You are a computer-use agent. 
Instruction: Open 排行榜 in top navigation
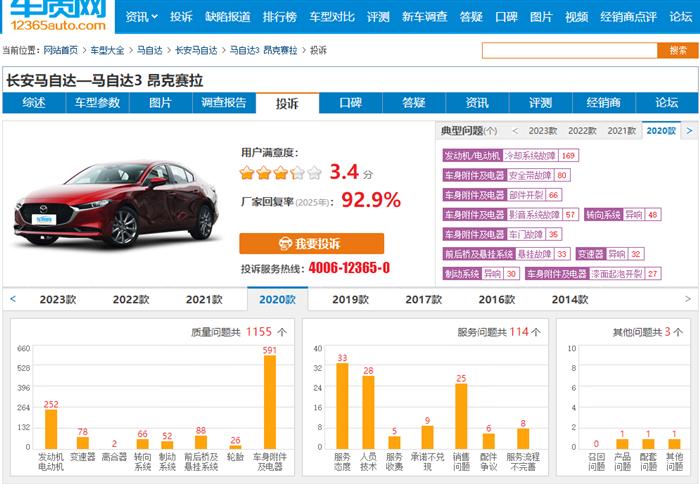(280, 17)
